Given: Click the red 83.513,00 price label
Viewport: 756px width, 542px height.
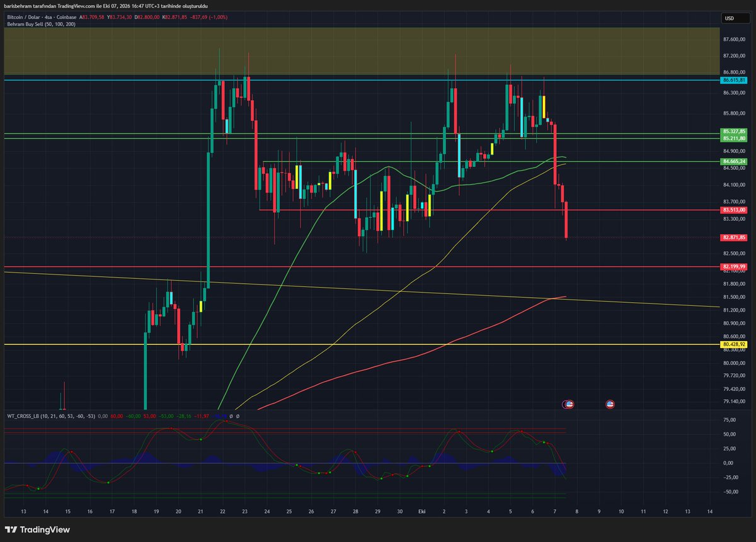Looking at the screenshot, I should coord(735,210).
